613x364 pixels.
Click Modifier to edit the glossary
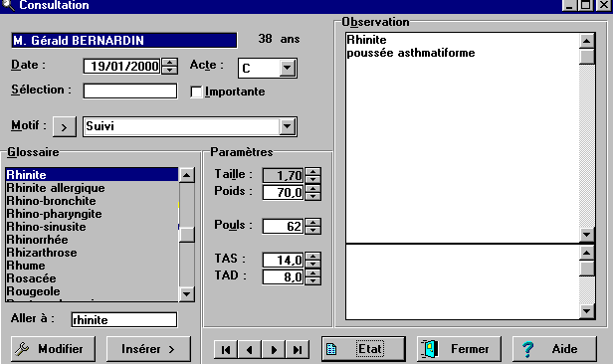(x=53, y=349)
